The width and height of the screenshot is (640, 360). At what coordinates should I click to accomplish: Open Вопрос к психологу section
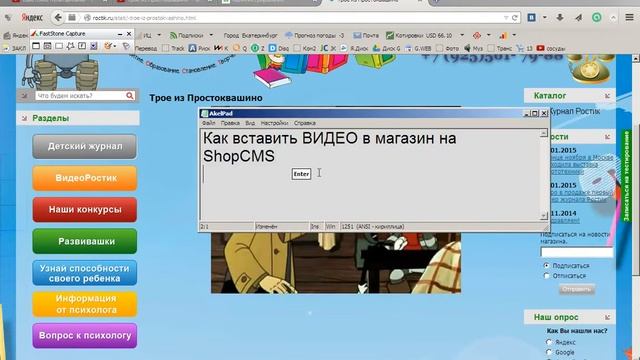coord(84,336)
